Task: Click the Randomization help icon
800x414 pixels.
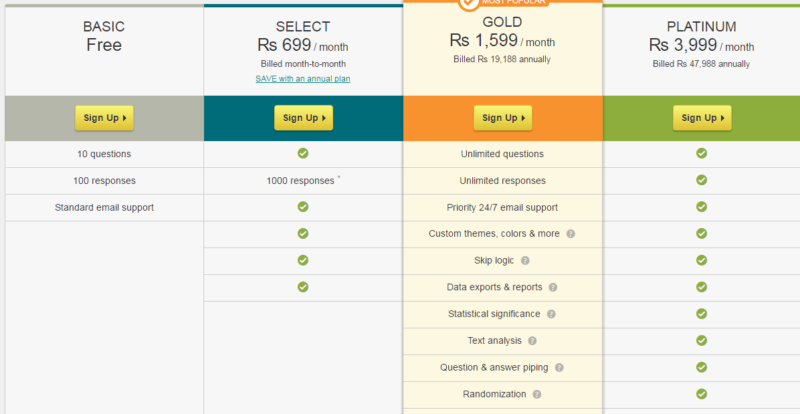Action: [x=537, y=394]
